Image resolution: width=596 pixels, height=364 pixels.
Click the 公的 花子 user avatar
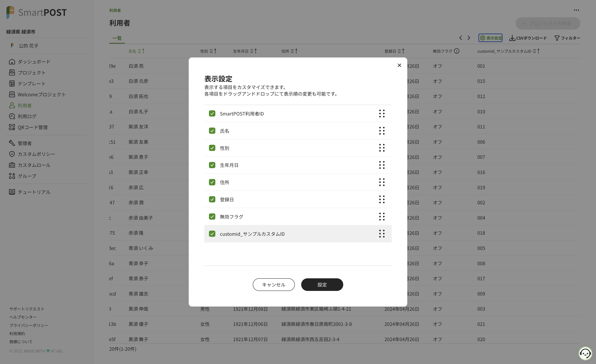pos(12,45)
